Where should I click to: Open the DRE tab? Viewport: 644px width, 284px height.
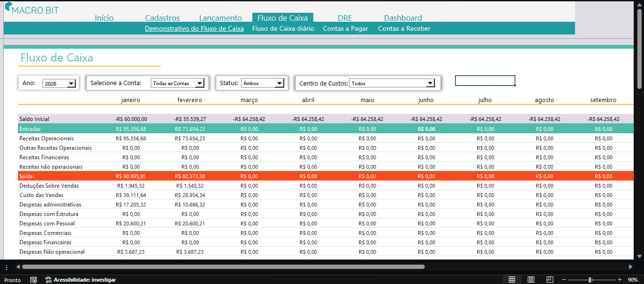(345, 18)
